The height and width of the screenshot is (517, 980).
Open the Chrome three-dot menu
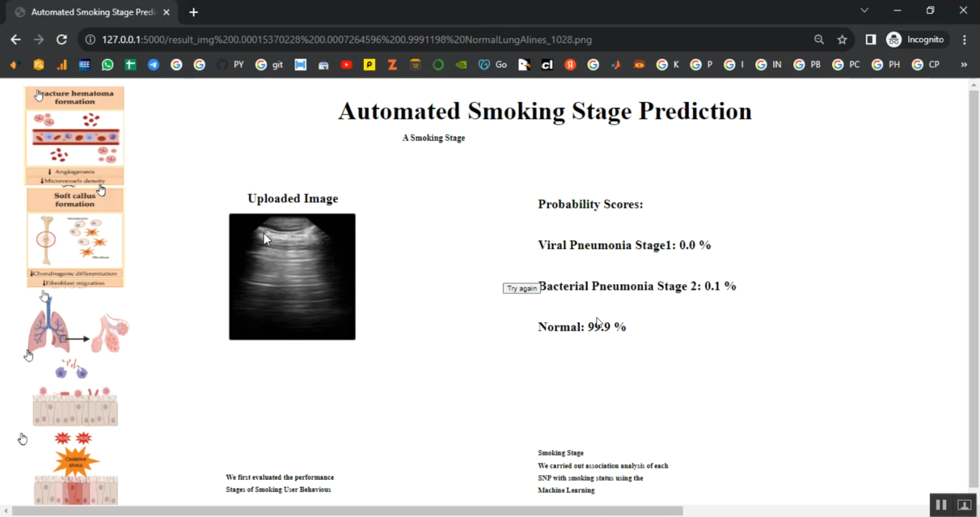tap(965, 39)
